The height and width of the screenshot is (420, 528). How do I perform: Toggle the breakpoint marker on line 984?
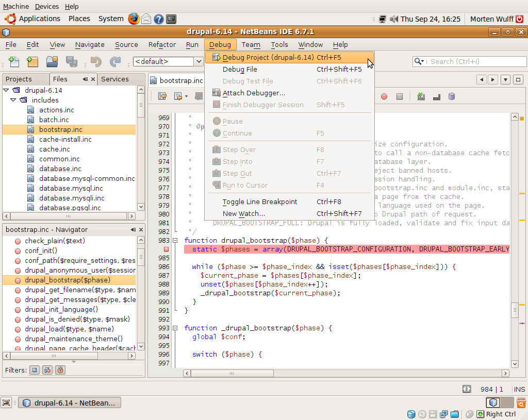tap(166, 249)
